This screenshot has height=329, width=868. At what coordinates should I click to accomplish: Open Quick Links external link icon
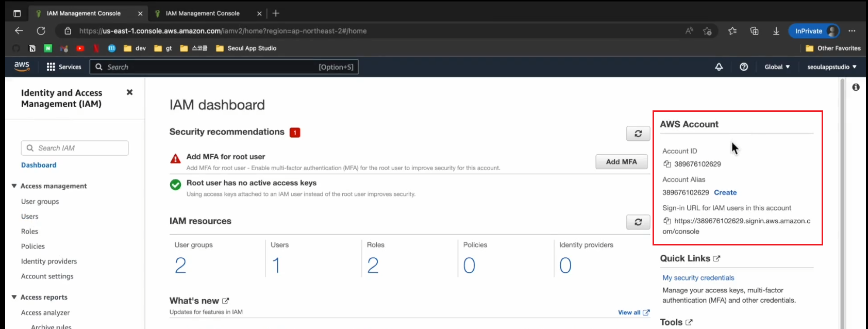pyautogui.click(x=716, y=258)
